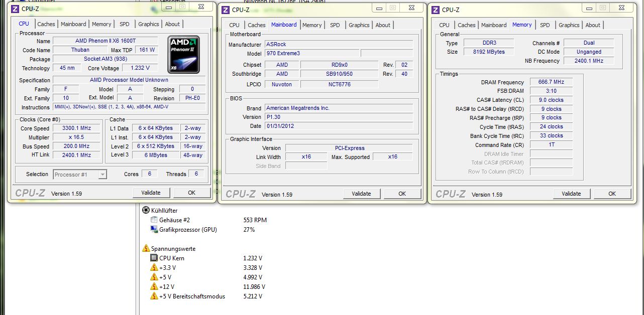644x315 pixels.
Task: Click the 970 Extreme3 model field
Action: point(312,53)
